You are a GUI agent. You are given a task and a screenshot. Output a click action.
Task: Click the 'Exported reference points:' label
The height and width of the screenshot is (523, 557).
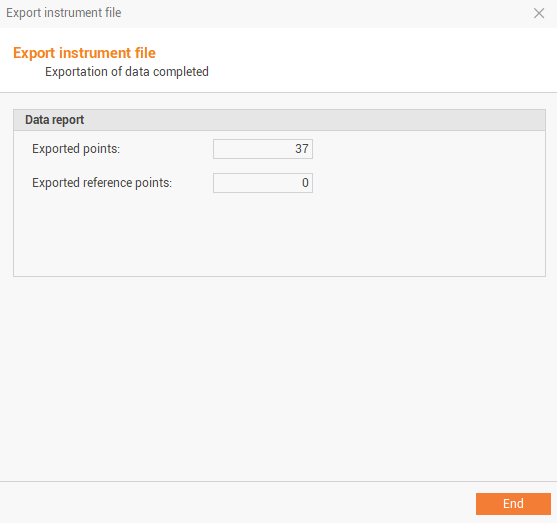102,183
